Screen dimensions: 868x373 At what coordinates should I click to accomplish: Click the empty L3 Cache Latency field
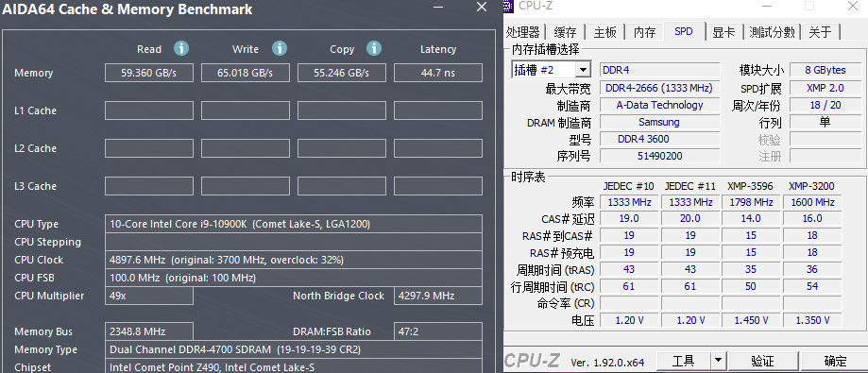[x=438, y=186]
